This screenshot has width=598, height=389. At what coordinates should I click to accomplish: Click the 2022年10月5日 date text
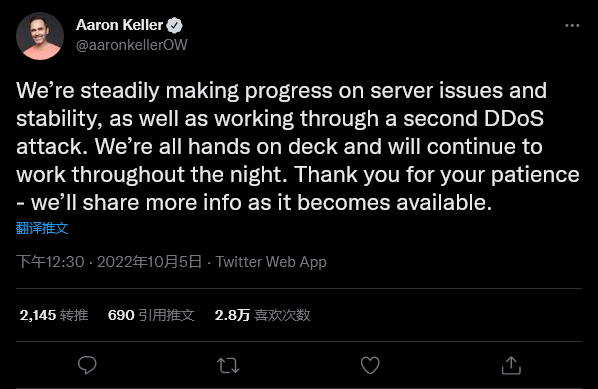click(149, 262)
